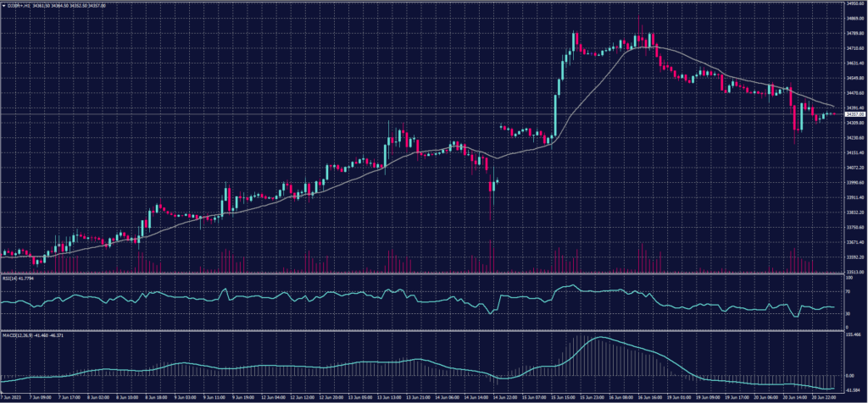868x403 pixels.
Task: Click the '7 Jun 2023' date label
Action: [14, 396]
